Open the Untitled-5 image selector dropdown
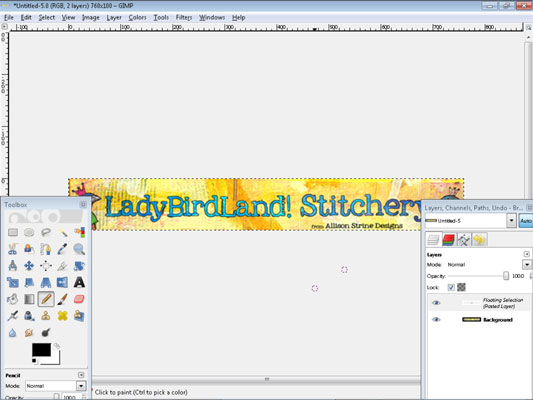533x400 pixels. (512, 221)
